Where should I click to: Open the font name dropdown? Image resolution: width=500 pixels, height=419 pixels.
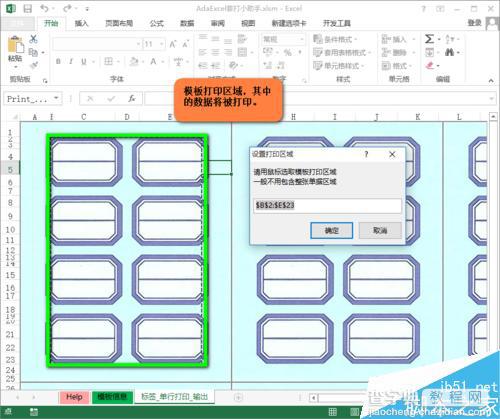(x=138, y=44)
